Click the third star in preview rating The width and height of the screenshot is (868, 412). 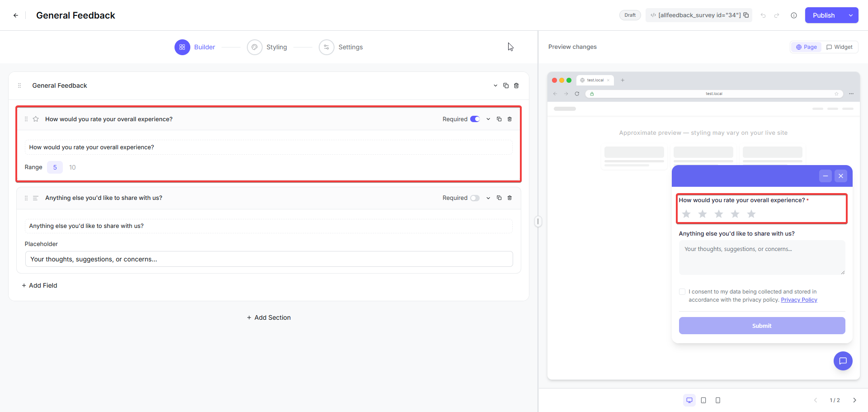(x=719, y=214)
